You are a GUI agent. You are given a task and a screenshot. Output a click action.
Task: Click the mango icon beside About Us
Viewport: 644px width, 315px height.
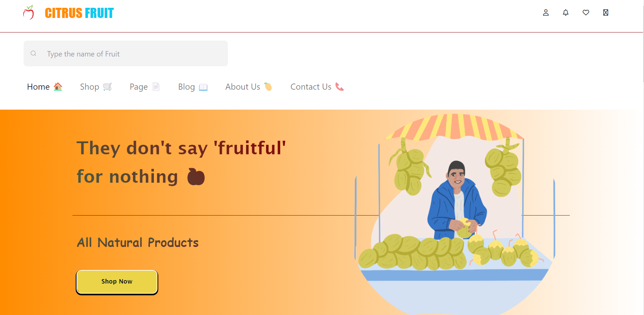pos(268,87)
